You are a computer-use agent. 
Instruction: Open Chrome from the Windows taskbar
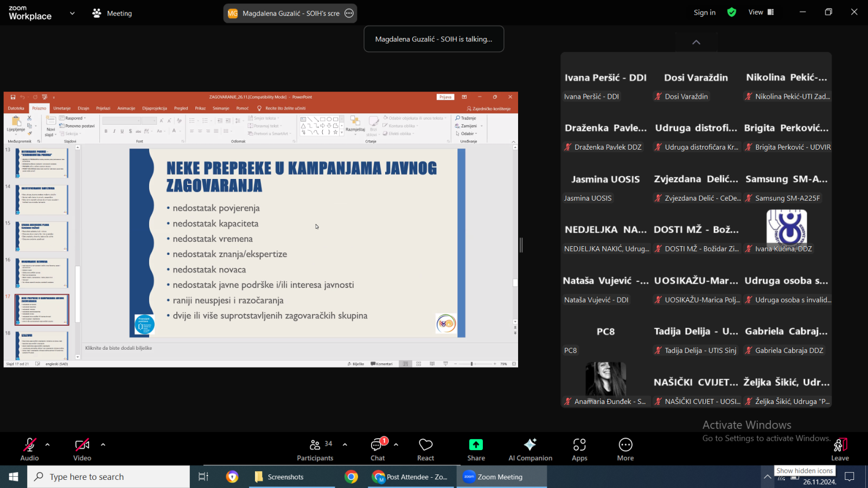[x=351, y=477]
